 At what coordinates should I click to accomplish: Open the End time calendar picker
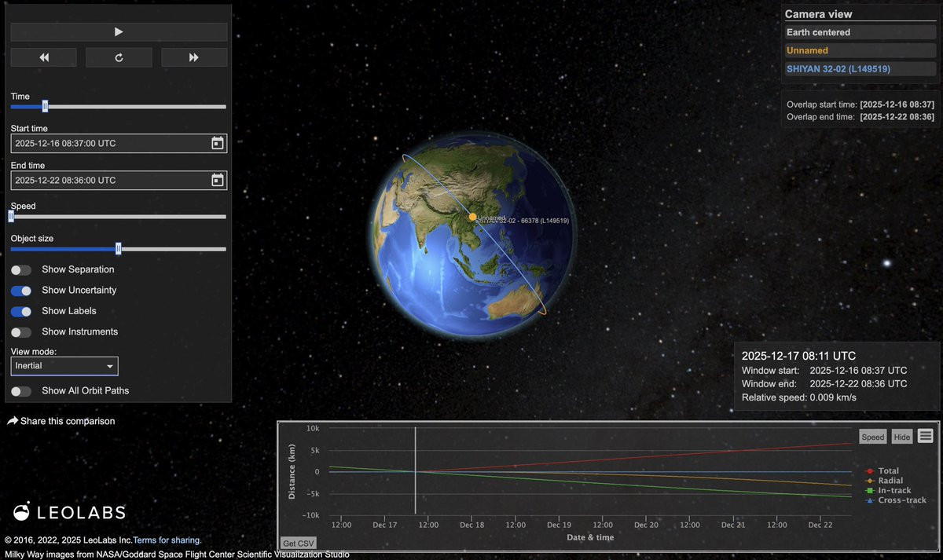[x=218, y=180]
